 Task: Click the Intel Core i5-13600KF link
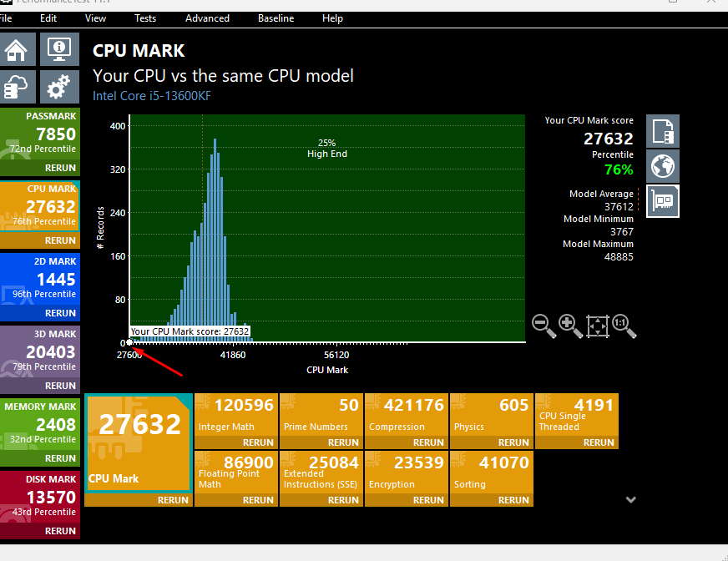tap(152, 96)
